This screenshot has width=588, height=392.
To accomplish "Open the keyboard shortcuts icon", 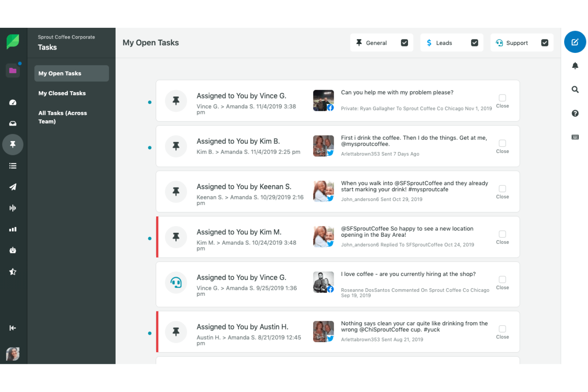I will click(575, 137).
